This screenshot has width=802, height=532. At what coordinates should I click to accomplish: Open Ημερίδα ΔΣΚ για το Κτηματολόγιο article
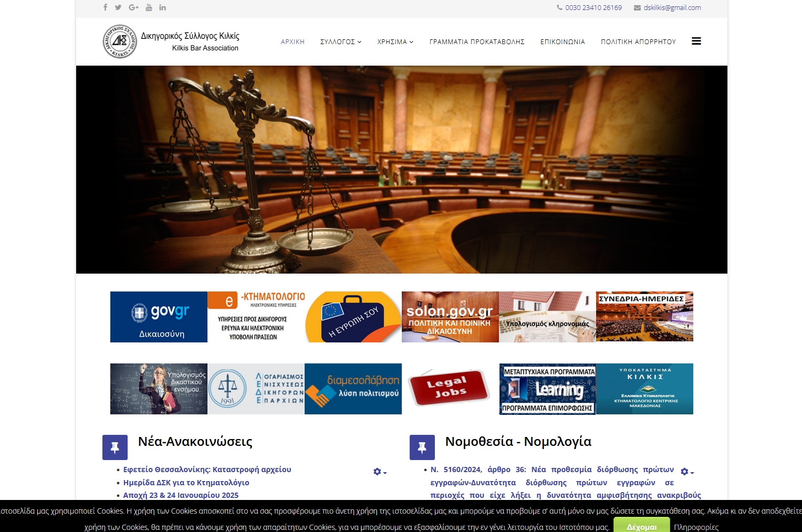pyautogui.click(x=186, y=483)
